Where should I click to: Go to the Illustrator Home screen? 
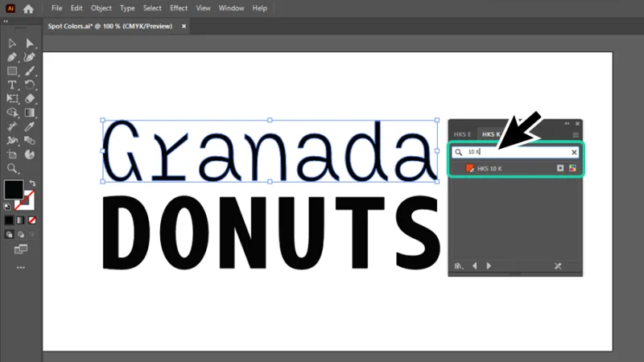click(x=28, y=9)
